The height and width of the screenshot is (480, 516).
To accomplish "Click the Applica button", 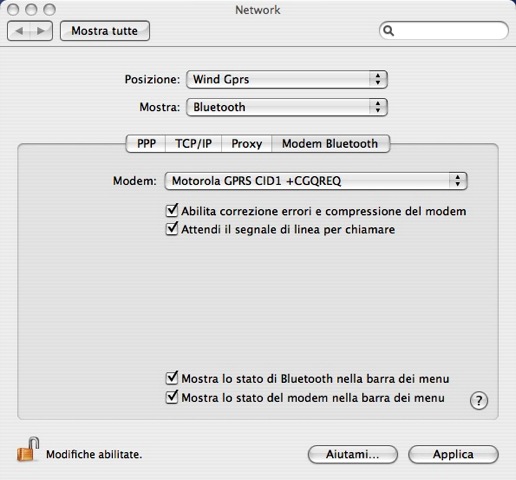I will pyautogui.click(x=453, y=454).
